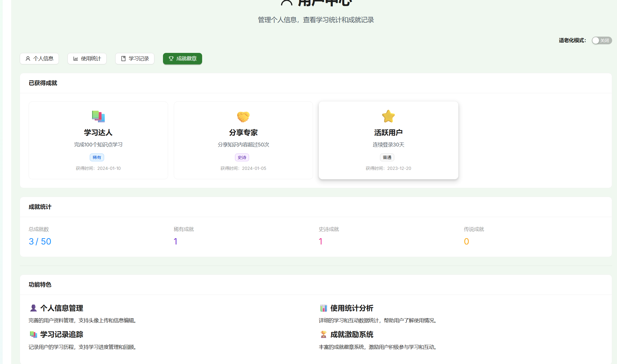Click the 传说成就 count of 0
617x364 pixels.
(x=466, y=242)
